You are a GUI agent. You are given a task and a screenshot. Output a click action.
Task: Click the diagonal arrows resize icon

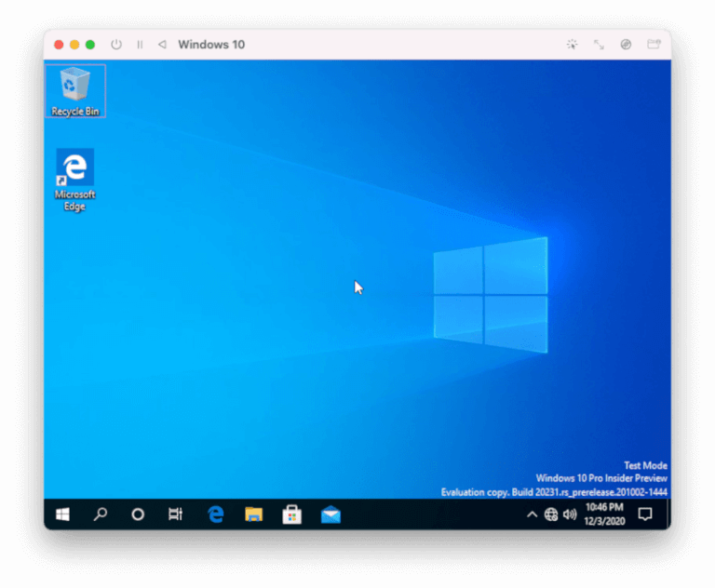(599, 45)
